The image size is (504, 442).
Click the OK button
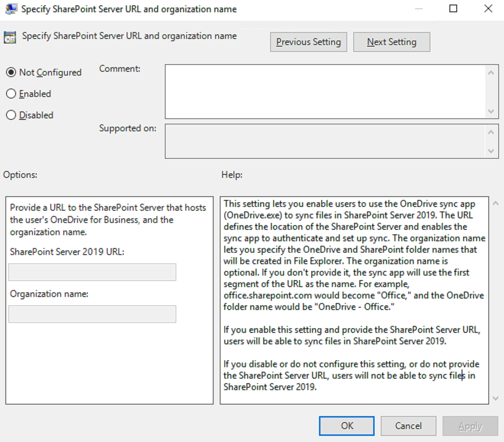pos(347,426)
